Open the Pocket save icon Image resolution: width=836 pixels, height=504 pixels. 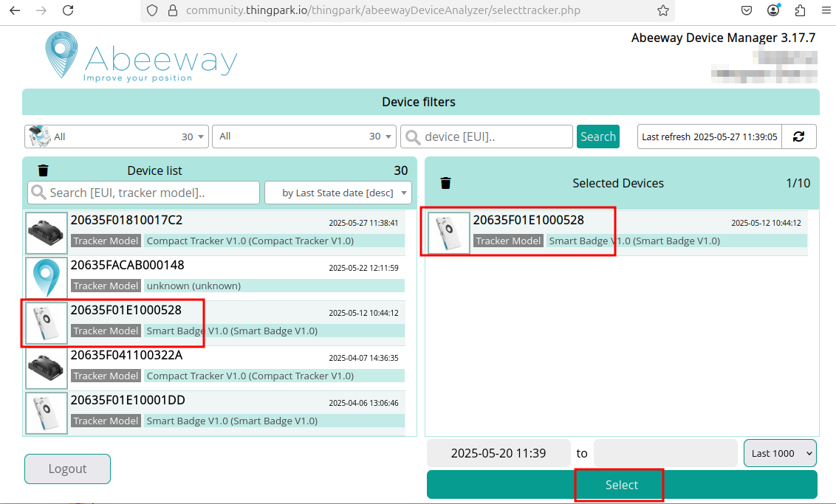click(747, 10)
